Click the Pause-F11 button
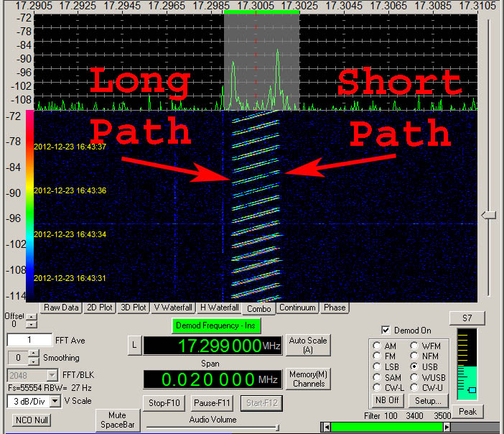 pos(212,403)
